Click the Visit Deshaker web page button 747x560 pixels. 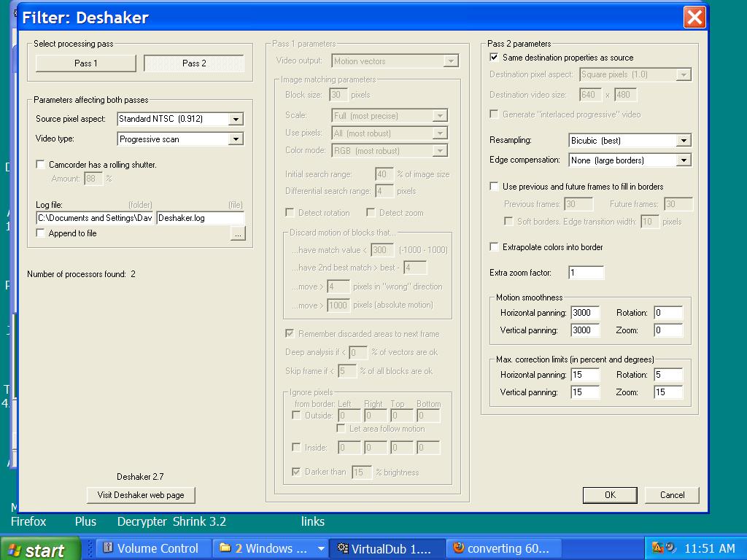[141, 495]
